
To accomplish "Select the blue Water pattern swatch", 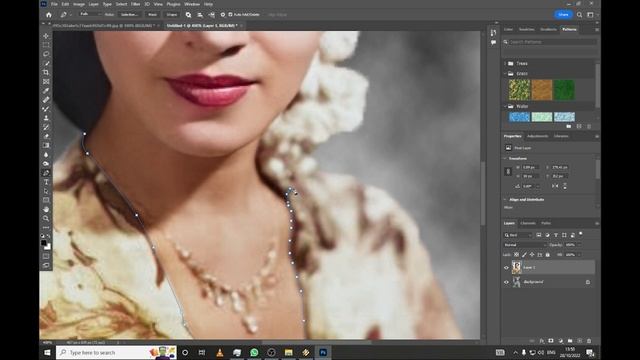I will point(519,117).
